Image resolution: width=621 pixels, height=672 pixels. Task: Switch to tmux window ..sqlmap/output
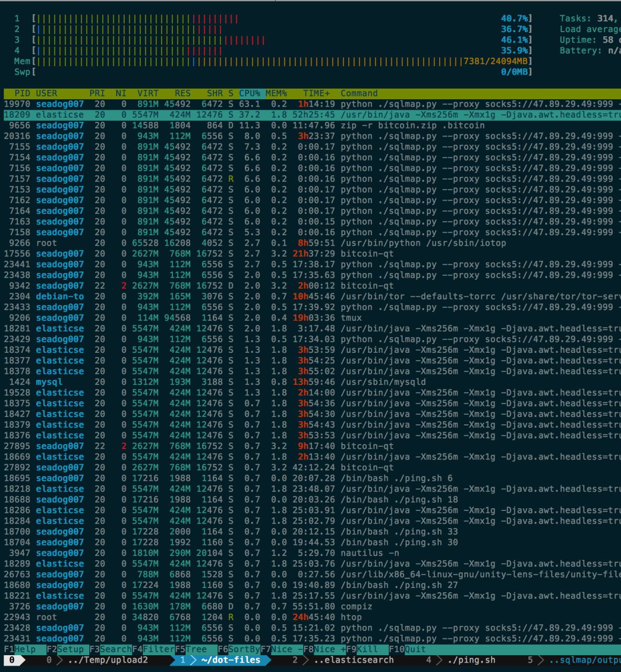575,660
